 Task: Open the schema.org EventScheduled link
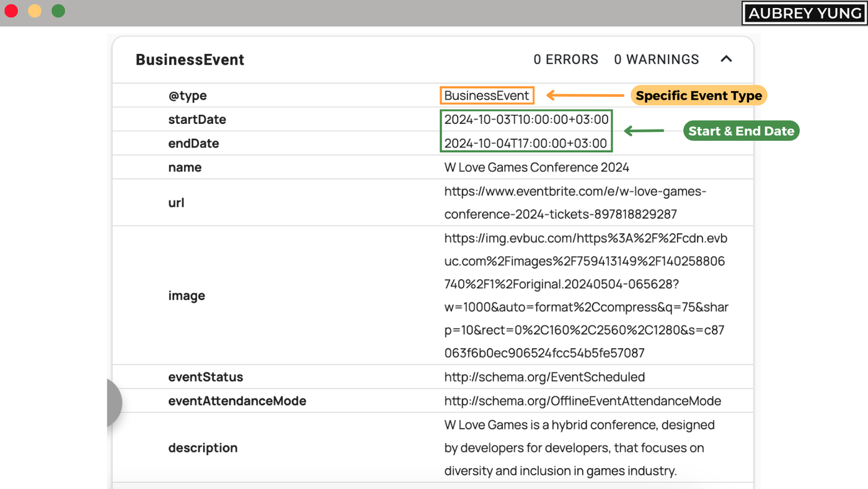pos(544,377)
